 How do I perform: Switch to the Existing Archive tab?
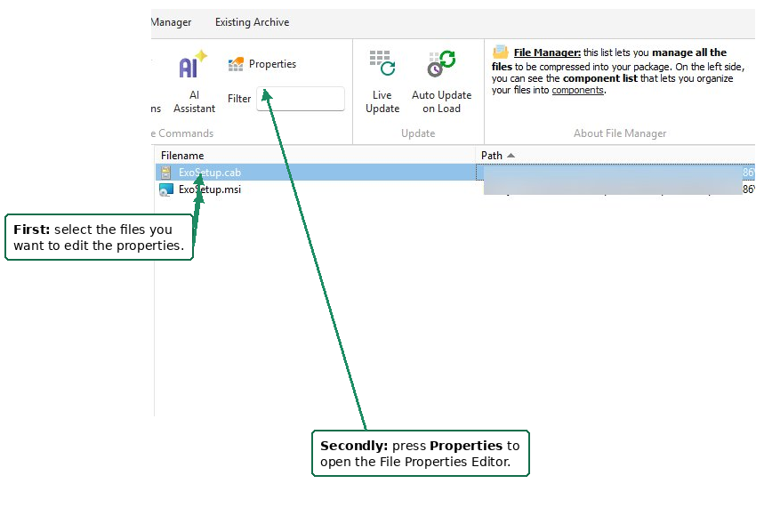[x=252, y=22]
